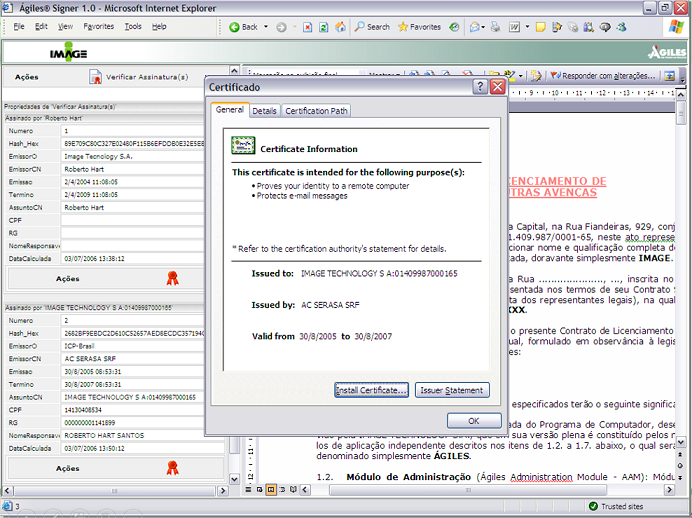
Task: Switch to the Details tab
Action: click(x=264, y=111)
